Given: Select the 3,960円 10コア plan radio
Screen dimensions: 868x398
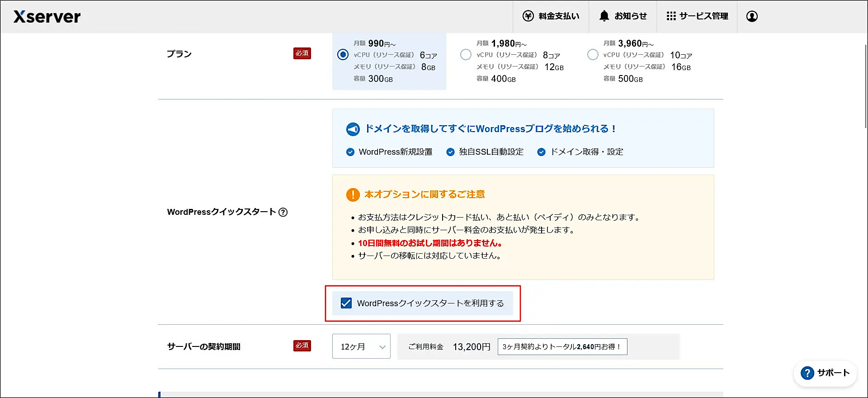Looking at the screenshot, I should [x=593, y=55].
